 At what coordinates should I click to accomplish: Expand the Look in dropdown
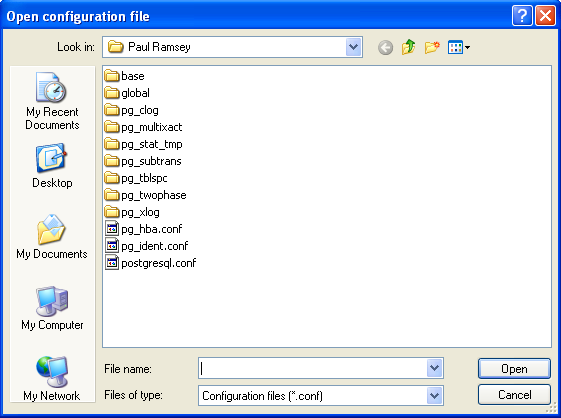pos(353,47)
